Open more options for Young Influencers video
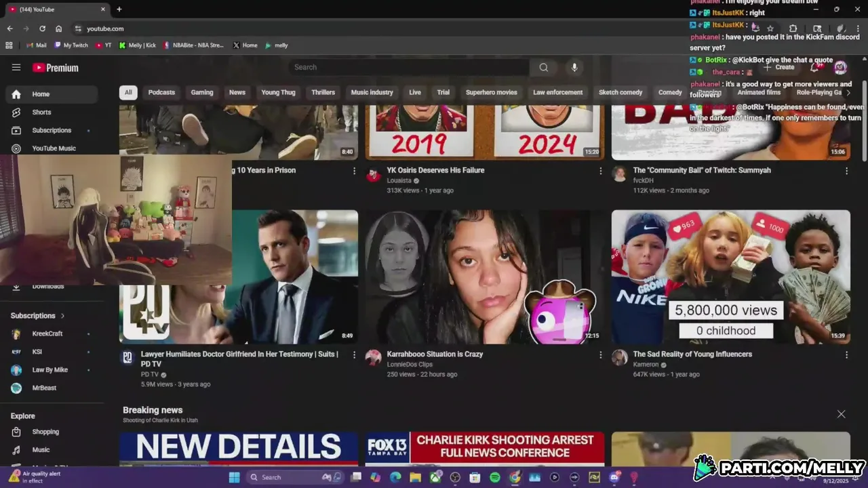 (x=846, y=354)
